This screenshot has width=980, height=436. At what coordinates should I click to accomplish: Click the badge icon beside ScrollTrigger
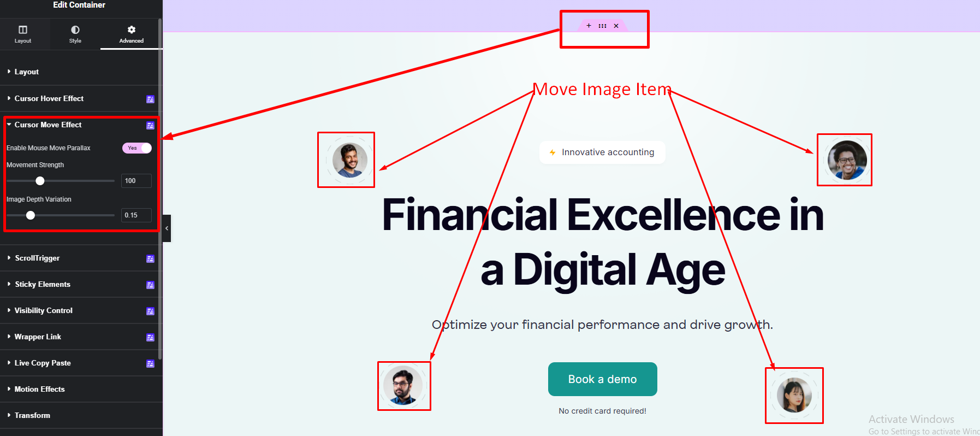150,258
